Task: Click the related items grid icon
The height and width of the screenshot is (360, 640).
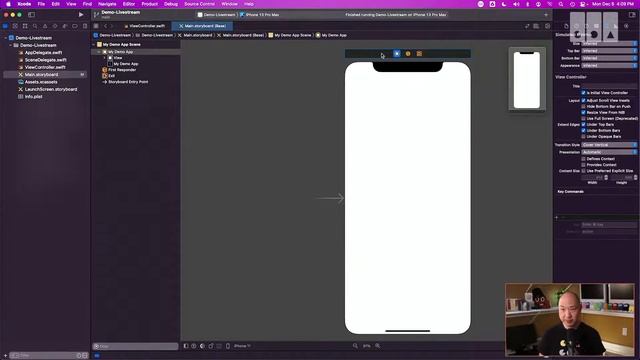Action: (96, 26)
